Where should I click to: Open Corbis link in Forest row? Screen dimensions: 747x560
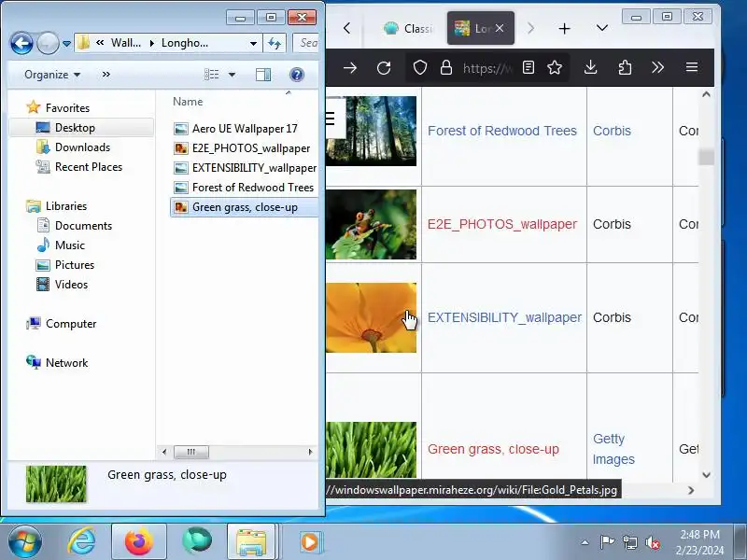[612, 131]
